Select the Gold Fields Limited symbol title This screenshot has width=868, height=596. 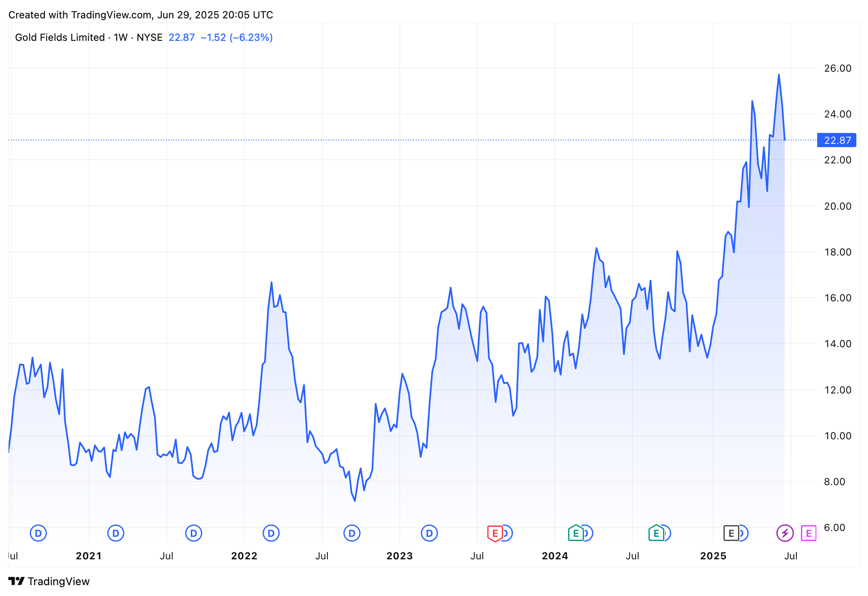(x=60, y=38)
